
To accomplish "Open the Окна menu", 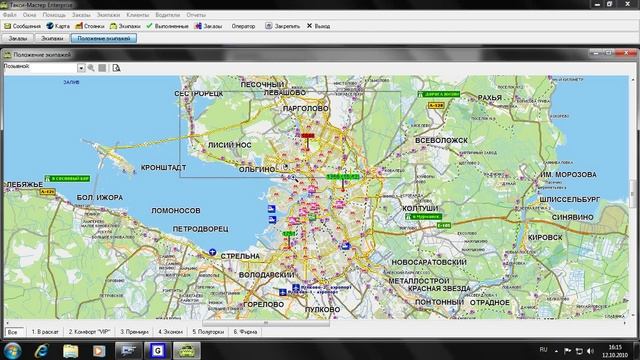I will (x=29, y=15).
